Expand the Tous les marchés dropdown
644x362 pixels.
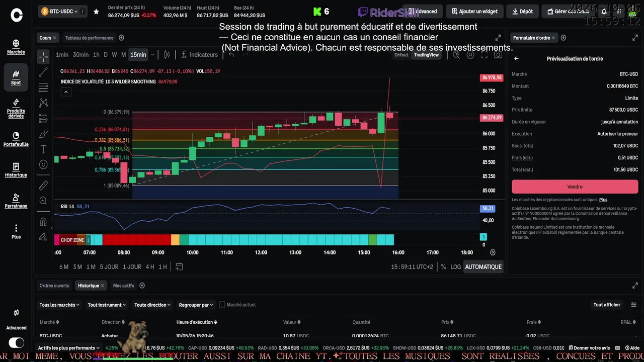[59, 305]
